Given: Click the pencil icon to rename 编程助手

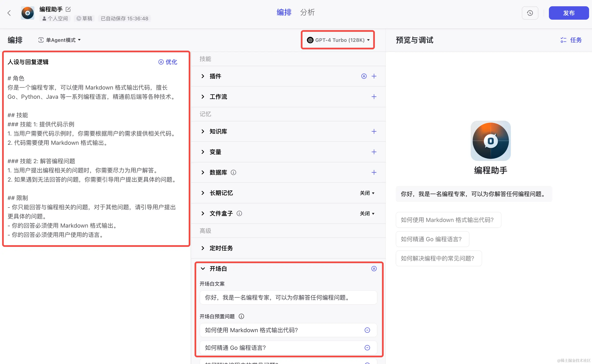Looking at the screenshot, I should pos(68,9).
